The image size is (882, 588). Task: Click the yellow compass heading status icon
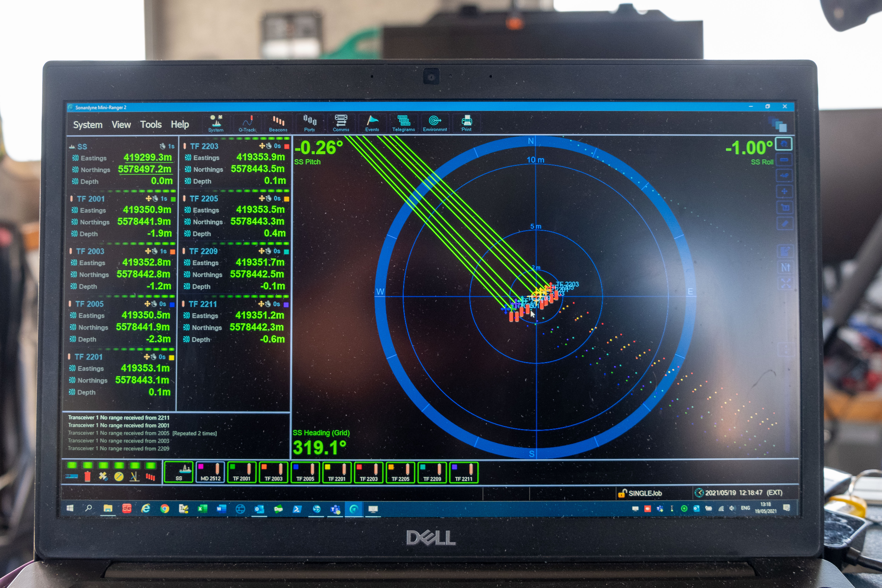tap(119, 477)
